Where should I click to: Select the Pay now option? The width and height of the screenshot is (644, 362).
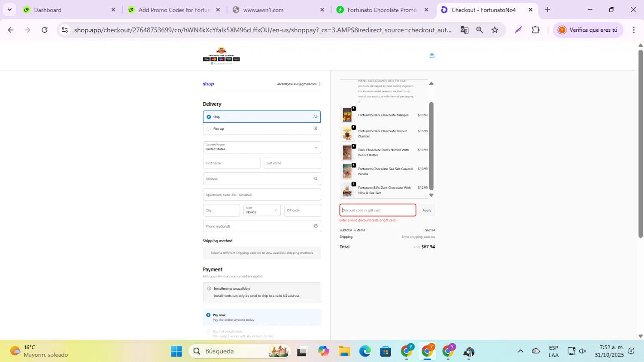(x=262, y=317)
